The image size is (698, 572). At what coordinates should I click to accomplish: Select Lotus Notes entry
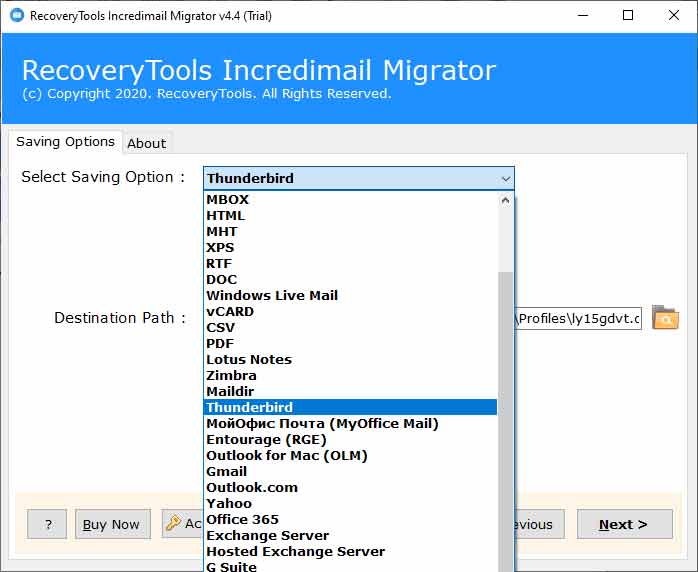coord(350,360)
